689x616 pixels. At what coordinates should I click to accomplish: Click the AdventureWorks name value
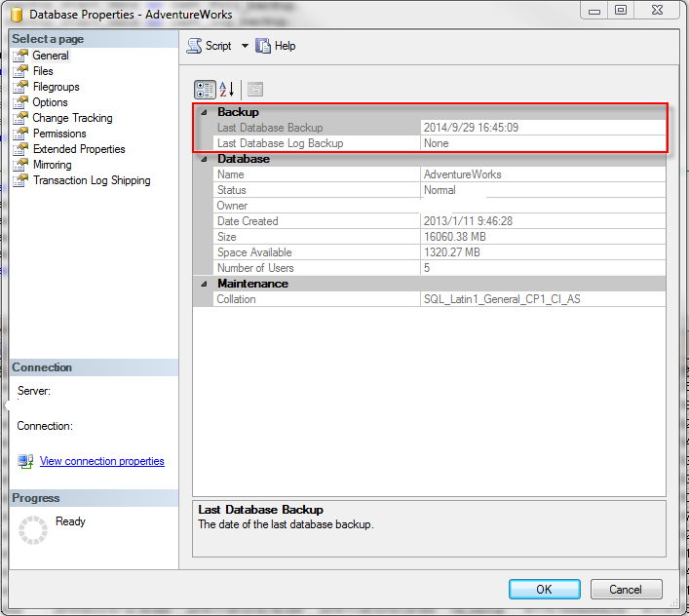click(462, 174)
